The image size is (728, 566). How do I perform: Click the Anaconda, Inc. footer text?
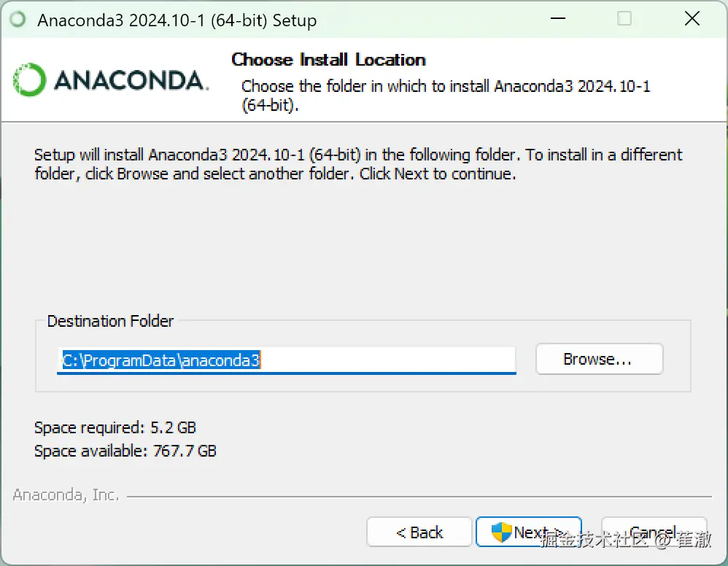66,495
